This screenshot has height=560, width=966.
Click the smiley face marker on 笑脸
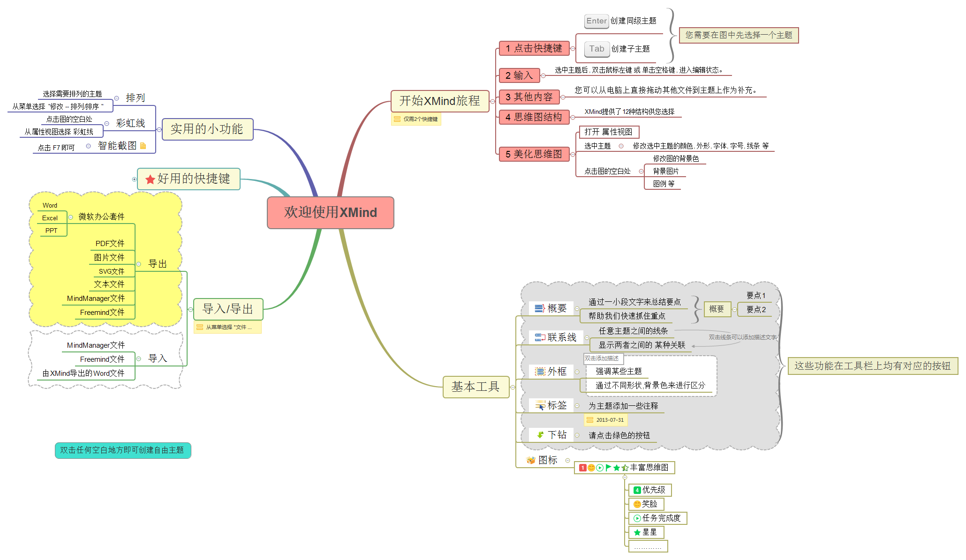click(x=637, y=504)
